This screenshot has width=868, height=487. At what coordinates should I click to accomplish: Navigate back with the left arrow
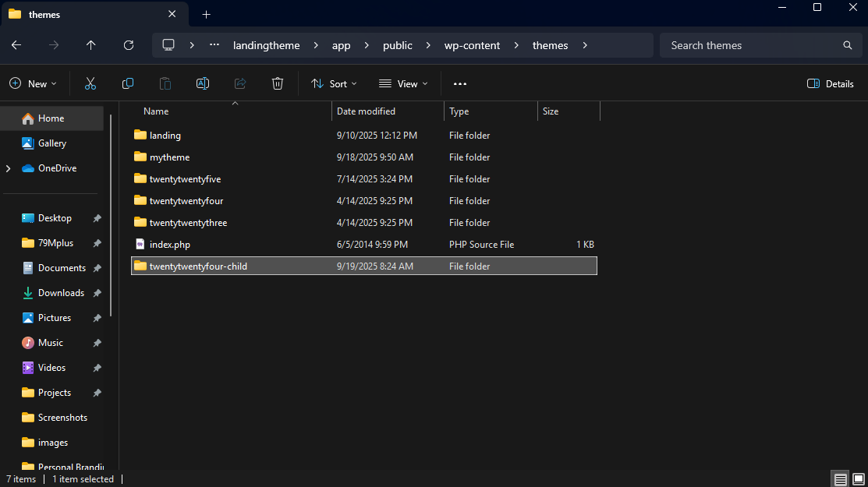coord(16,45)
